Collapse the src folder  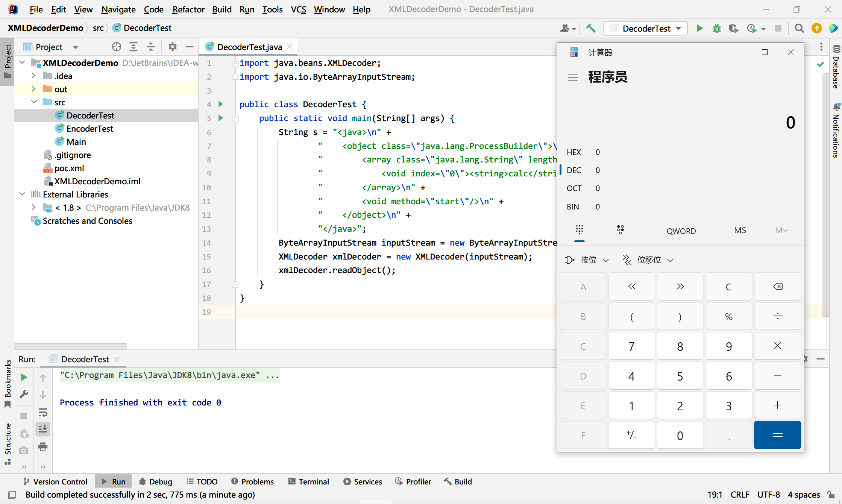pyautogui.click(x=34, y=102)
